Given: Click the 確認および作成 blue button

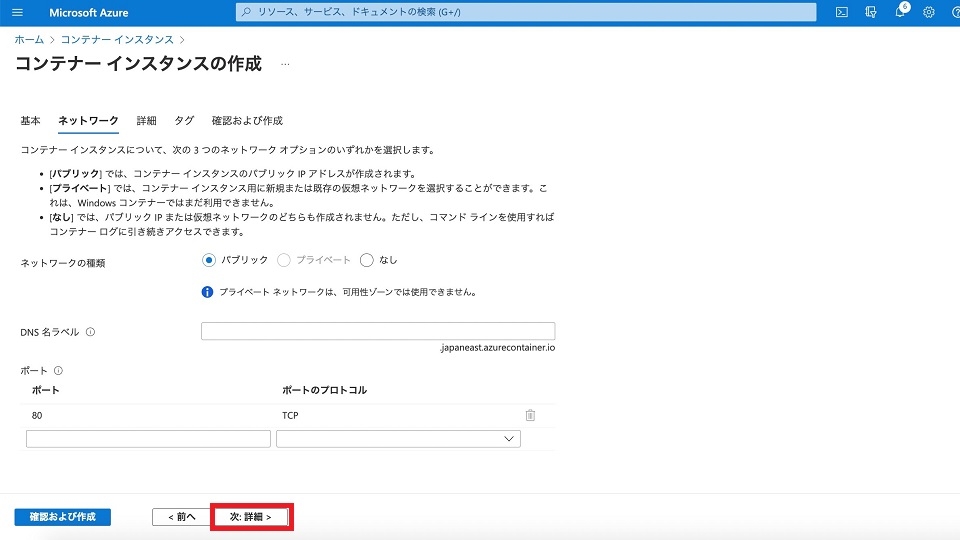Looking at the screenshot, I should click(x=62, y=517).
